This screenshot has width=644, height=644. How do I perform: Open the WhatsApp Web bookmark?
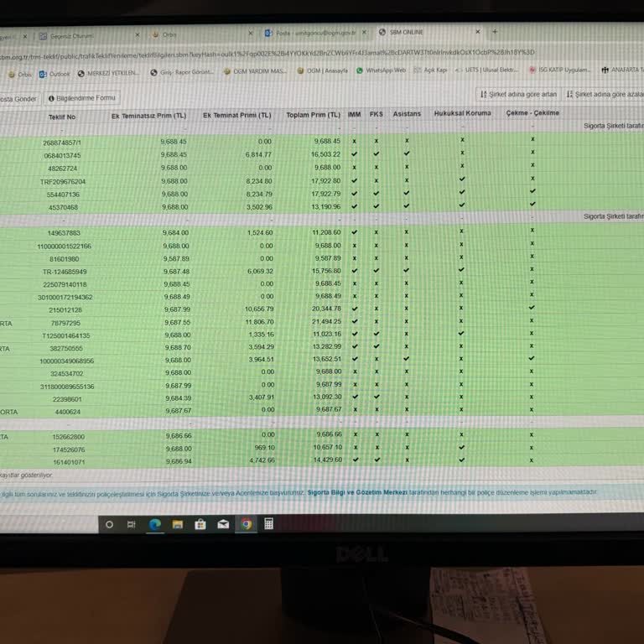[381, 70]
